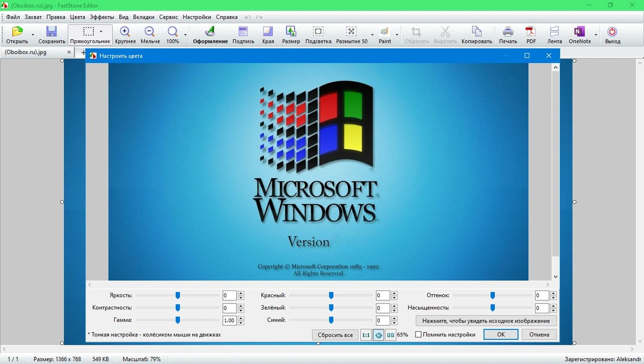Click the preview horizontal scrollbar right arrow

pyautogui.click(x=548, y=284)
